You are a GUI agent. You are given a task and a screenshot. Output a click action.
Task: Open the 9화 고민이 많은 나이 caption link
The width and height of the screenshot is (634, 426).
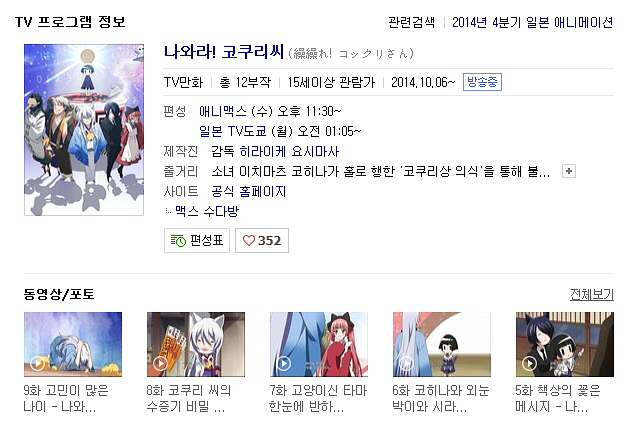coord(66,399)
